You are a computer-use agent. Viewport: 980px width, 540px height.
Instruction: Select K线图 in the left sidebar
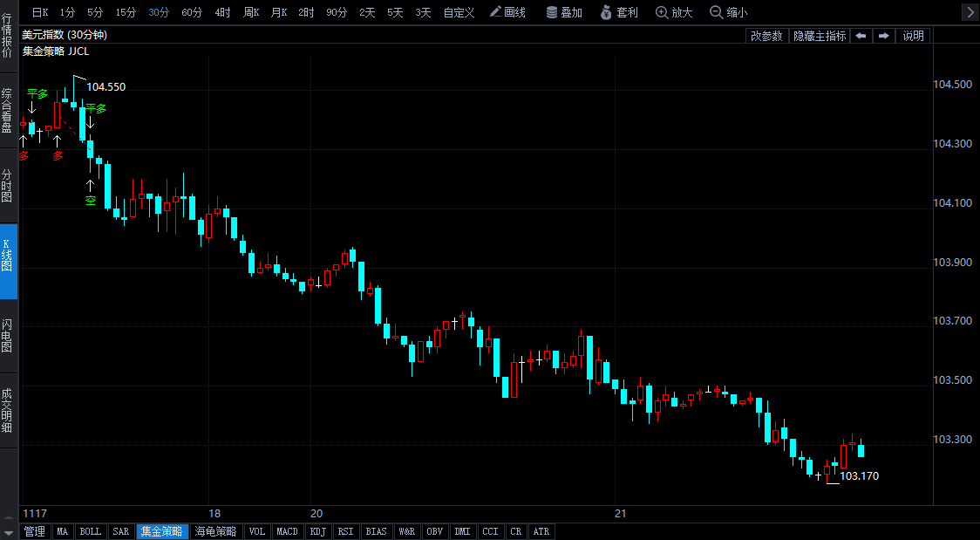click(8, 261)
